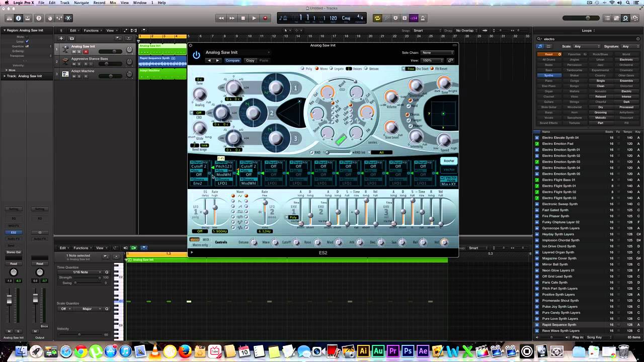Click Compare button in ES2 header
The width and height of the screenshot is (644, 362).
(x=232, y=60)
